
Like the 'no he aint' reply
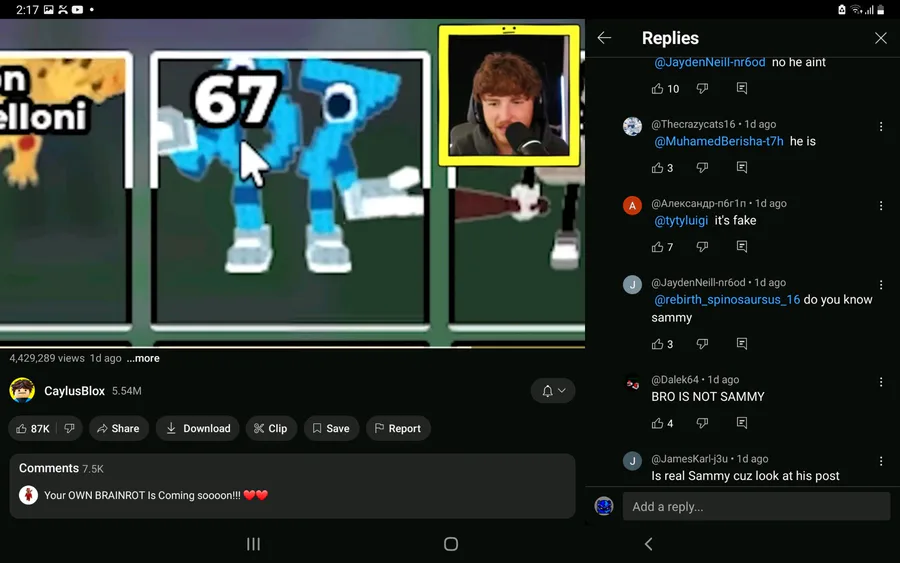[657, 88]
